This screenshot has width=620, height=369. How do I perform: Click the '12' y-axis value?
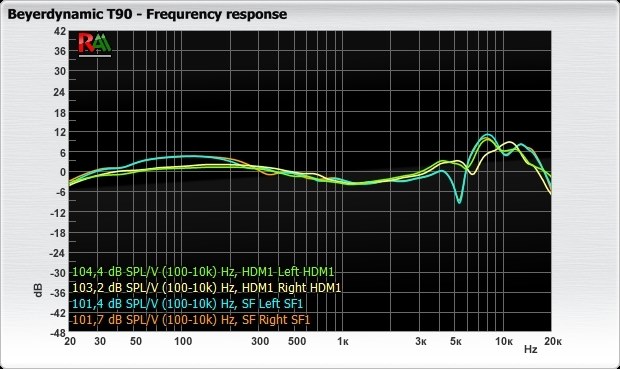coord(60,132)
